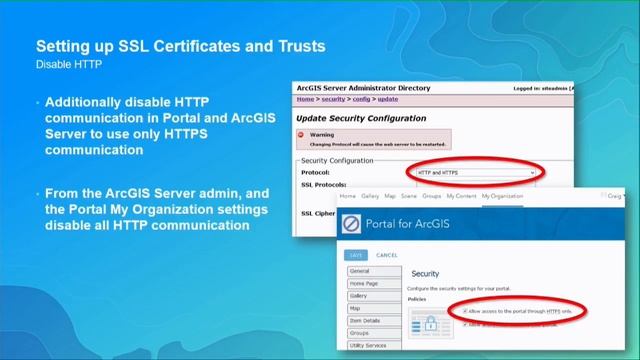Image resolution: width=640 pixels, height=360 pixels.
Task: Open the Protocol dropdown showing HTTP and HTTPS
Action: pyautogui.click(x=476, y=173)
